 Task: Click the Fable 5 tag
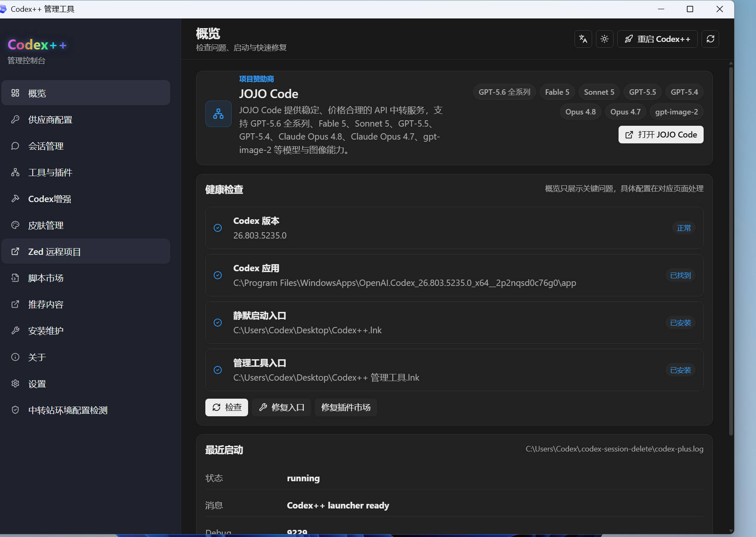(x=557, y=92)
